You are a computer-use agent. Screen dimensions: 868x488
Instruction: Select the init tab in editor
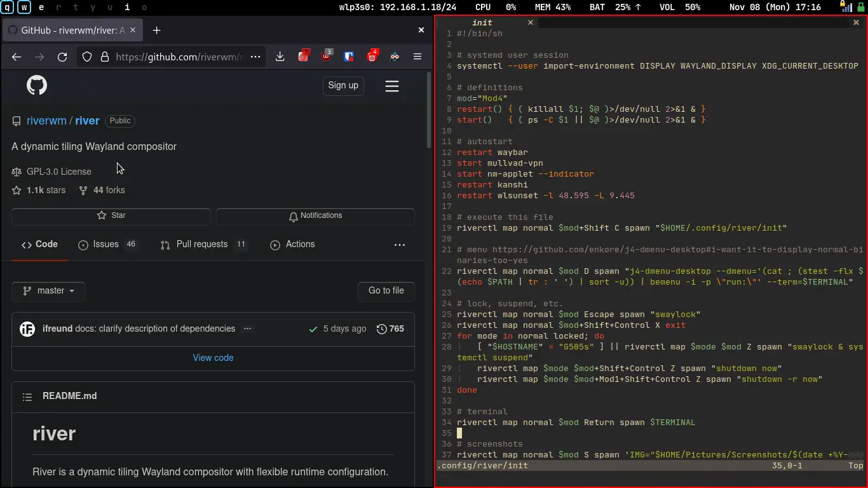tap(482, 22)
